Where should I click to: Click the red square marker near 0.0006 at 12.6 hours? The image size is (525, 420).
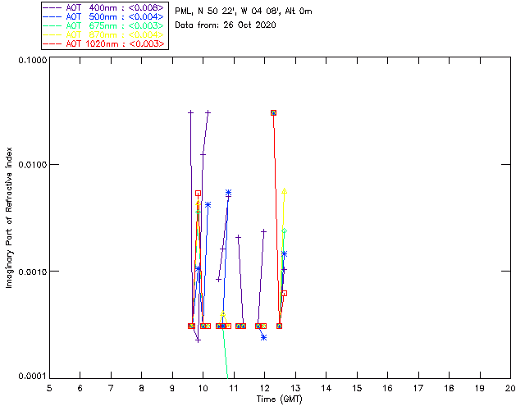[285, 294]
